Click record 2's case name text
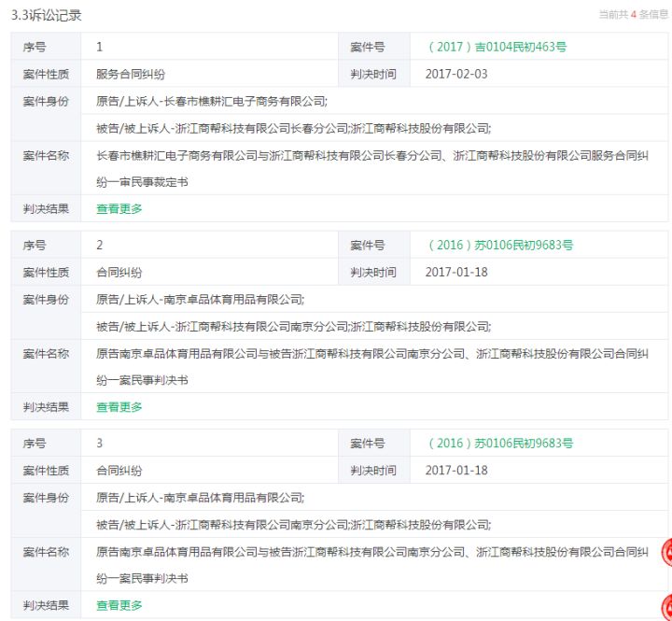This screenshot has height=621, width=672. pyautogui.click(x=370, y=354)
